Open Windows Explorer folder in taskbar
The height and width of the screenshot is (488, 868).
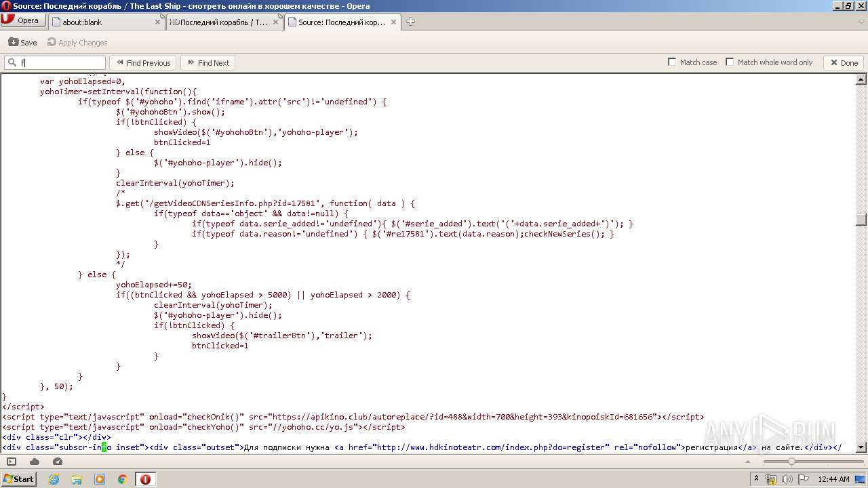click(x=77, y=479)
